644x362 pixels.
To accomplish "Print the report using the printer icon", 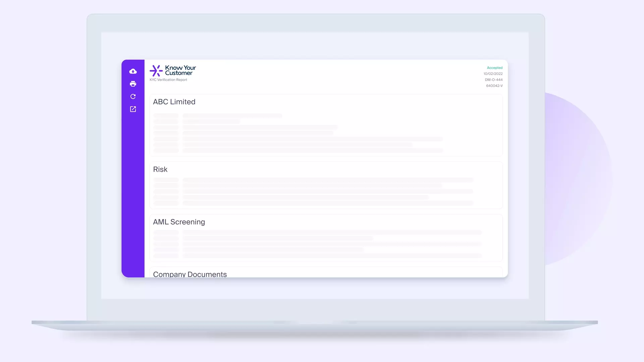I will point(133,84).
